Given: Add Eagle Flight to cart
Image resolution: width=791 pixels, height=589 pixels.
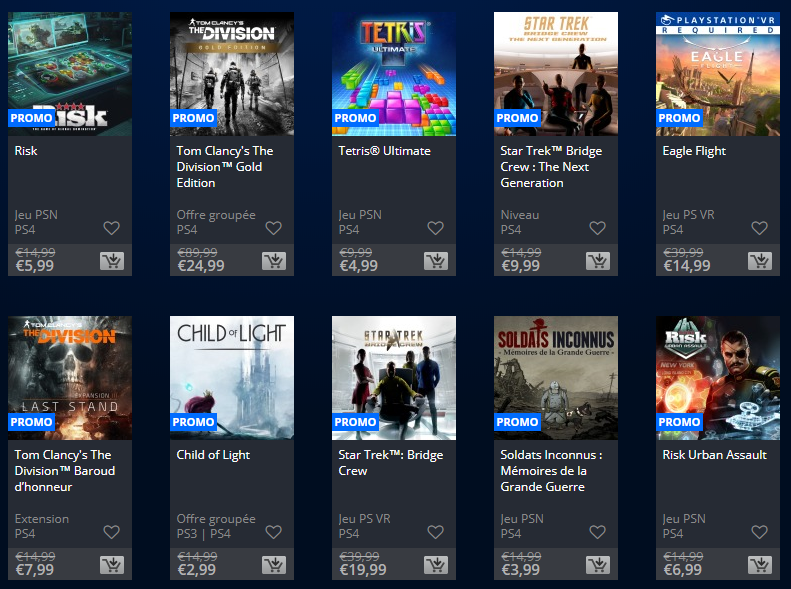Looking at the screenshot, I should coord(760,261).
